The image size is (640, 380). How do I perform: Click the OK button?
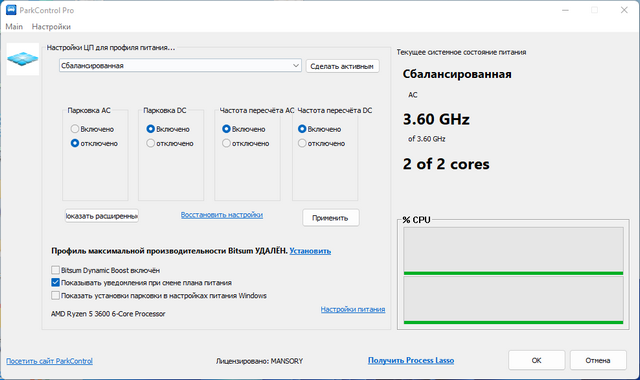tap(536, 360)
